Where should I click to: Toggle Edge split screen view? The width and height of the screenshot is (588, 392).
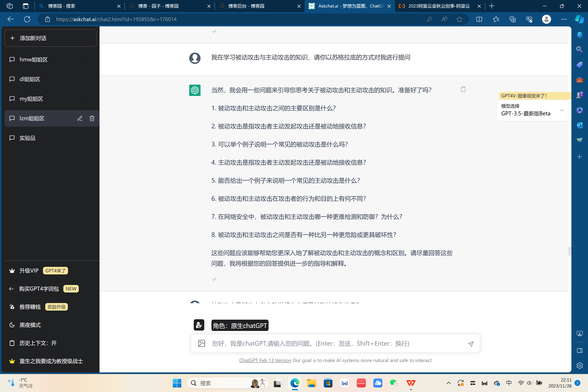(479, 19)
